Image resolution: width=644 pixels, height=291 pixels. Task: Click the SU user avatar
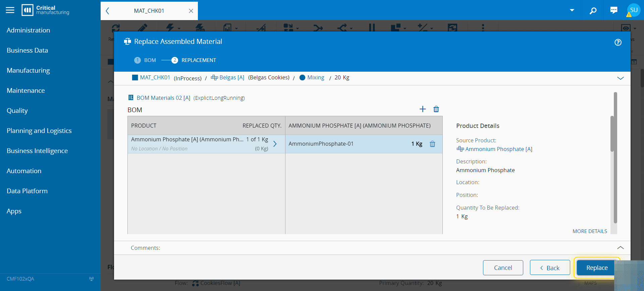coord(633,10)
